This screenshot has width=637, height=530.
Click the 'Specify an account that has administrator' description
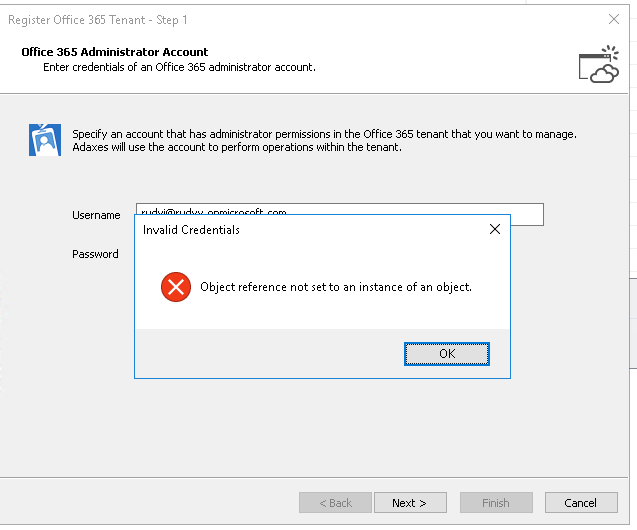[x=324, y=140]
